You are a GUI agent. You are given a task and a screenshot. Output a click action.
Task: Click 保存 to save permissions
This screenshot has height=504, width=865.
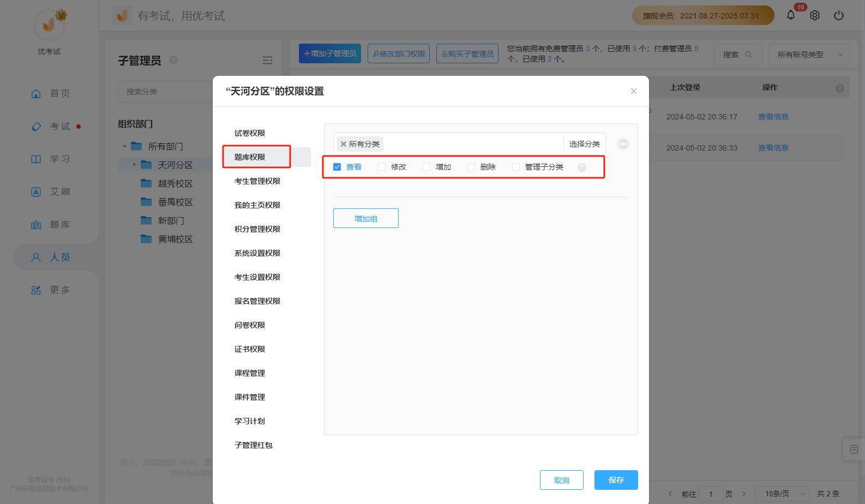pyautogui.click(x=616, y=480)
